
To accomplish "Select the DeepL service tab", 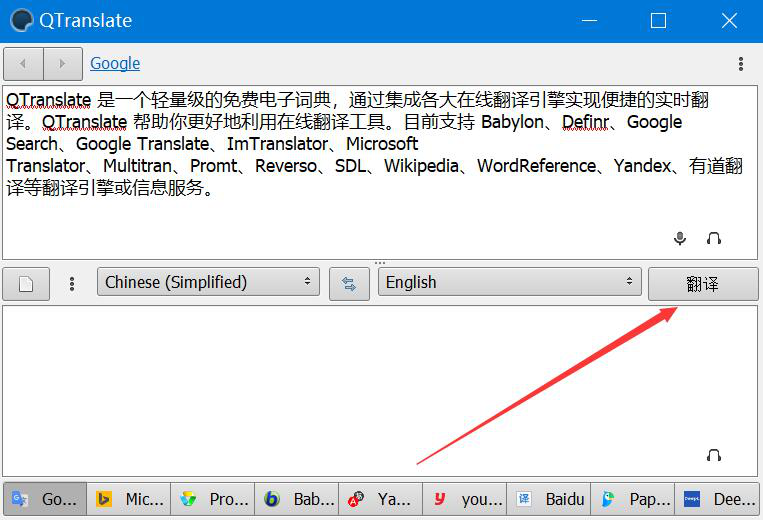I will tap(717, 499).
